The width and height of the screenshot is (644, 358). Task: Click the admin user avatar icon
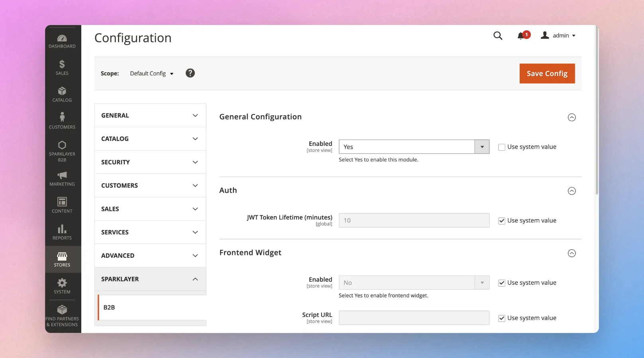tap(545, 35)
